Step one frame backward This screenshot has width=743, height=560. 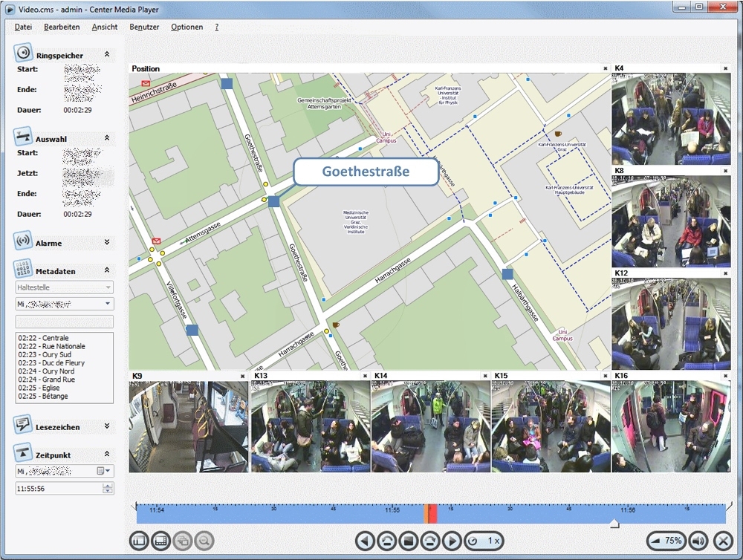click(386, 541)
